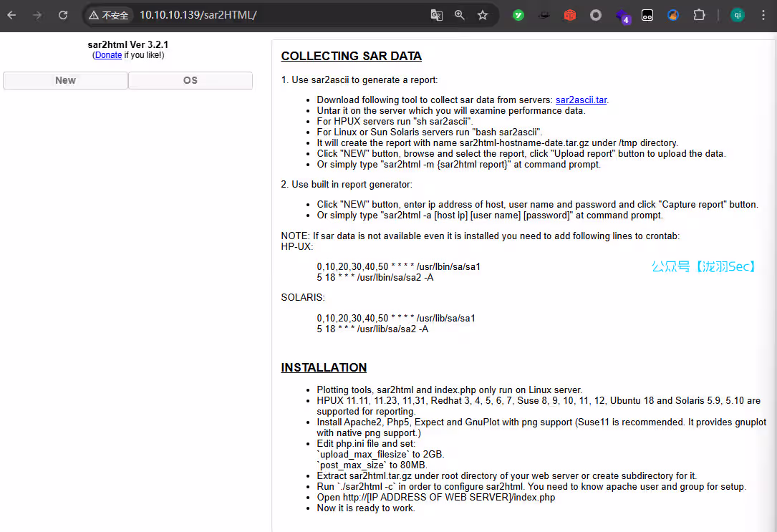The height and width of the screenshot is (532, 777).
Task: Click the browser back arrow
Action: click(x=11, y=15)
